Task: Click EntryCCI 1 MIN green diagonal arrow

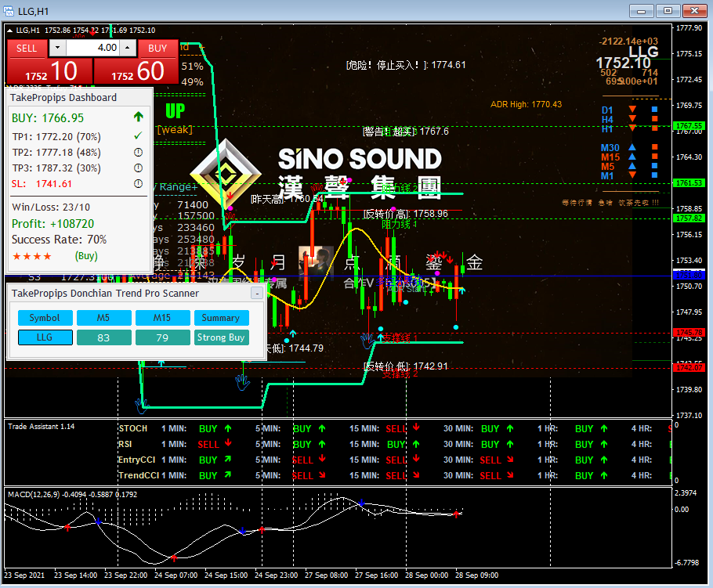Action: 228,460
